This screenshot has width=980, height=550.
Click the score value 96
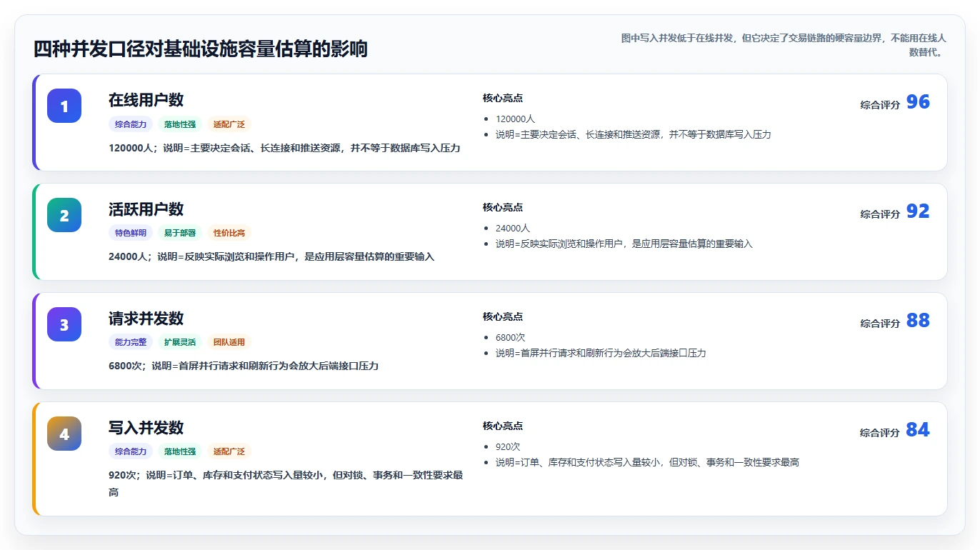tap(918, 102)
